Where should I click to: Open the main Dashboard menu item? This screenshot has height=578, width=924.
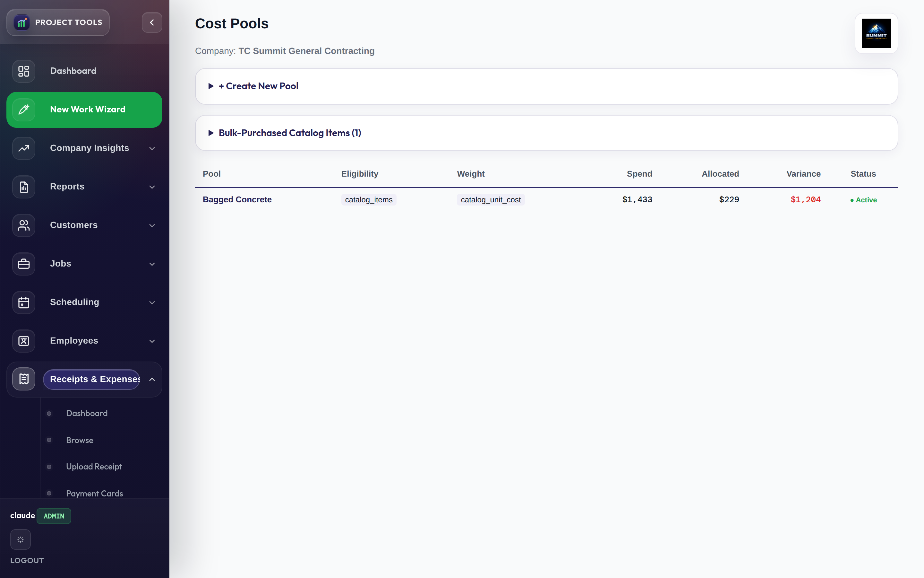[84, 71]
